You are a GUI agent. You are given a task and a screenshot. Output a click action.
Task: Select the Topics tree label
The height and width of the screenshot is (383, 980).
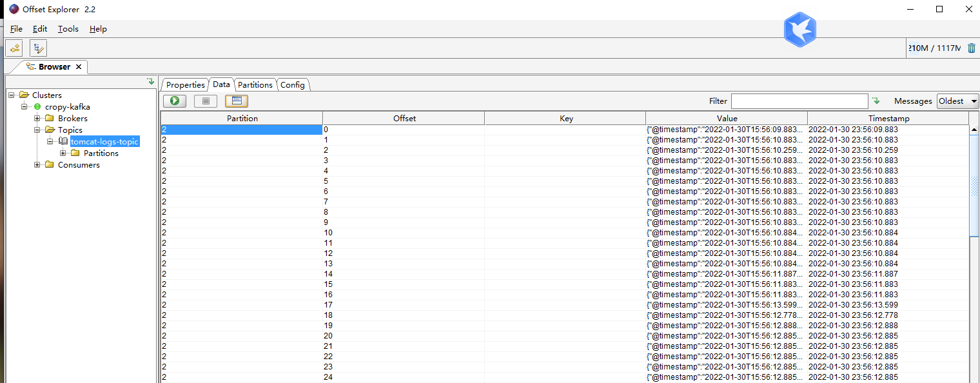pyautogui.click(x=70, y=130)
